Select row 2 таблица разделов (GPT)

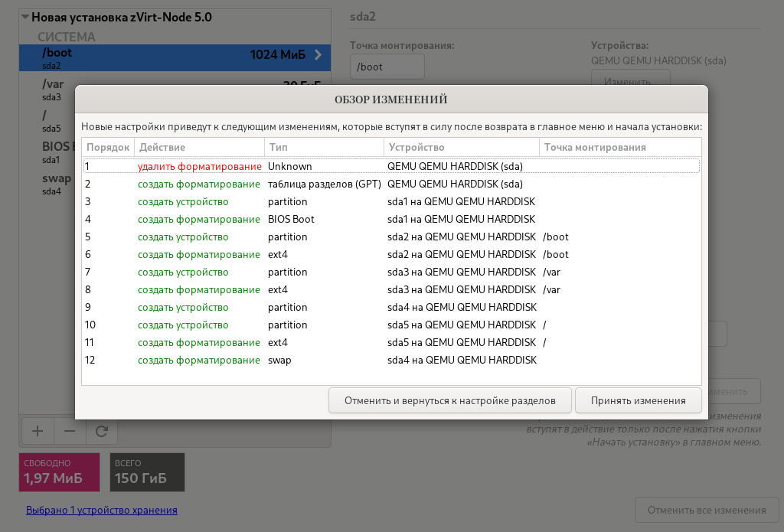pyautogui.click(x=391, y=184)
